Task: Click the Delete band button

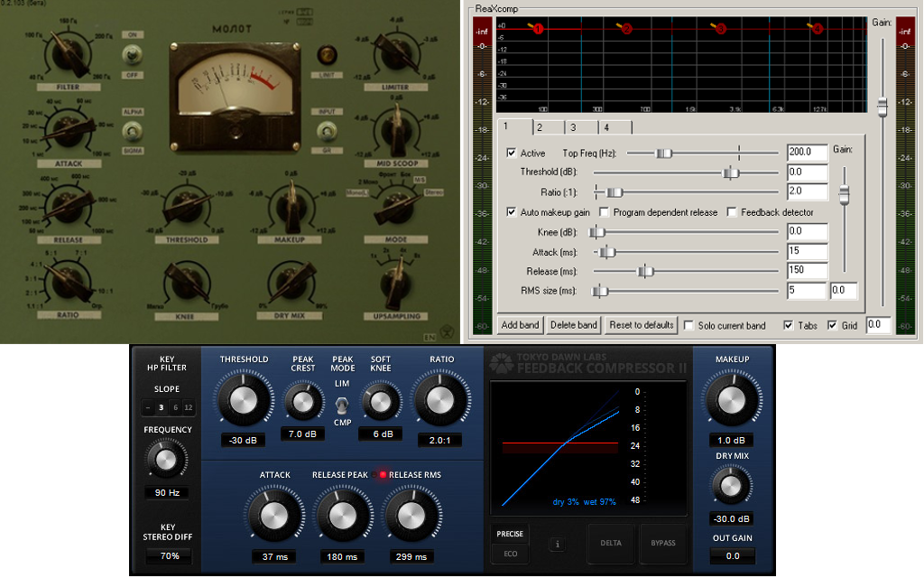Action: click(x=573, y=325)
